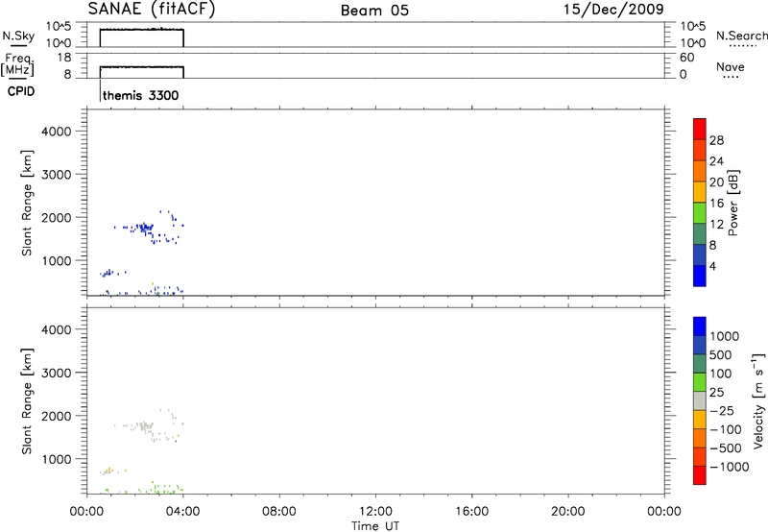Click the CPID label
The width and height of the screenshot is (768, 532).
[x=21, y=91]
